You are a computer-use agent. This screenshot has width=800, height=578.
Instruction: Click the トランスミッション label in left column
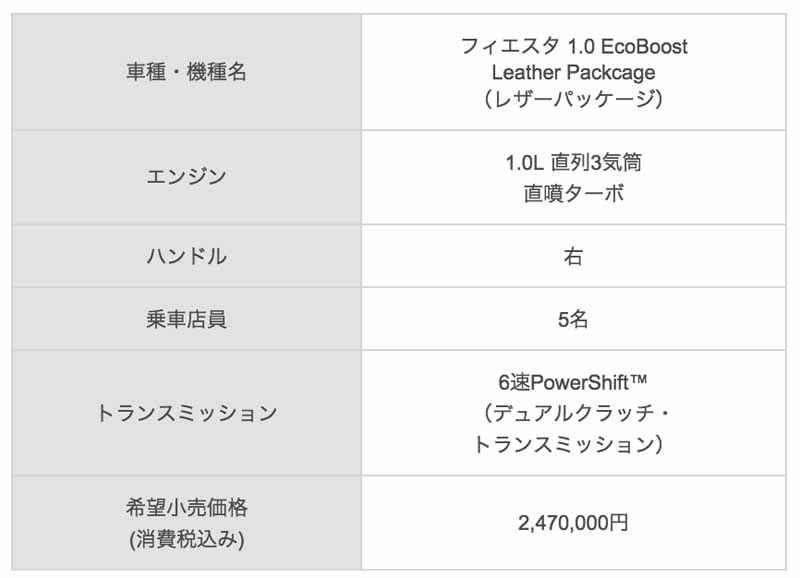click(x=187, y=413)
